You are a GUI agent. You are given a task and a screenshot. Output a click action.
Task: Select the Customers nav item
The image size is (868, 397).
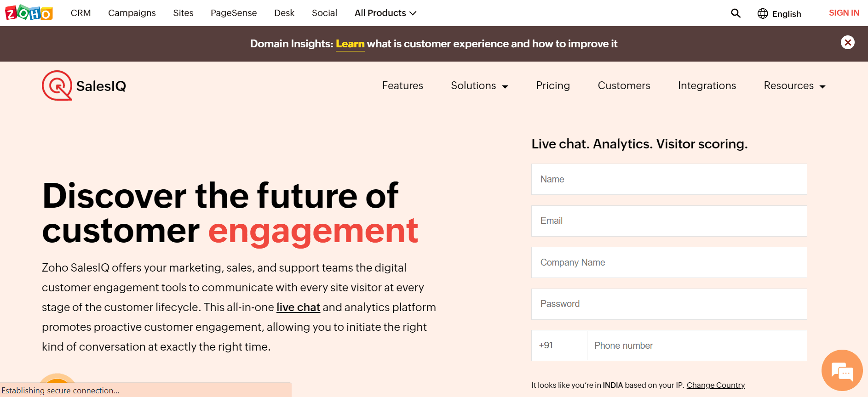pyautogui.click(x=624, y=85)
